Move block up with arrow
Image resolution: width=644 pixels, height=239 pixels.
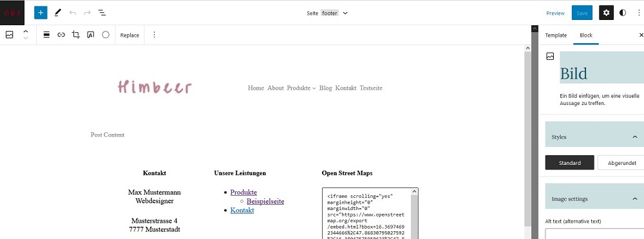[26, 32]
